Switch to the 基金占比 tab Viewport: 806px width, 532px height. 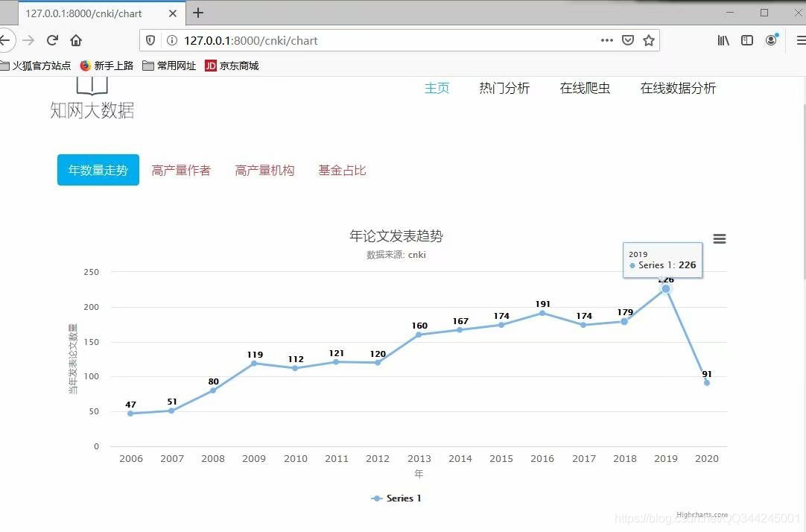tap(343, 170)
